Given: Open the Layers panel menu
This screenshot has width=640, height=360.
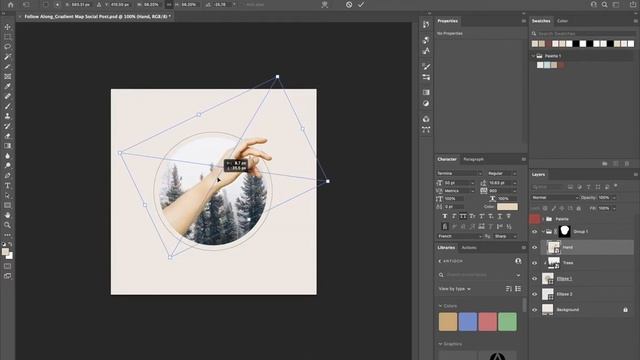Looking at the screenshot, I should [x=635, y=174].
